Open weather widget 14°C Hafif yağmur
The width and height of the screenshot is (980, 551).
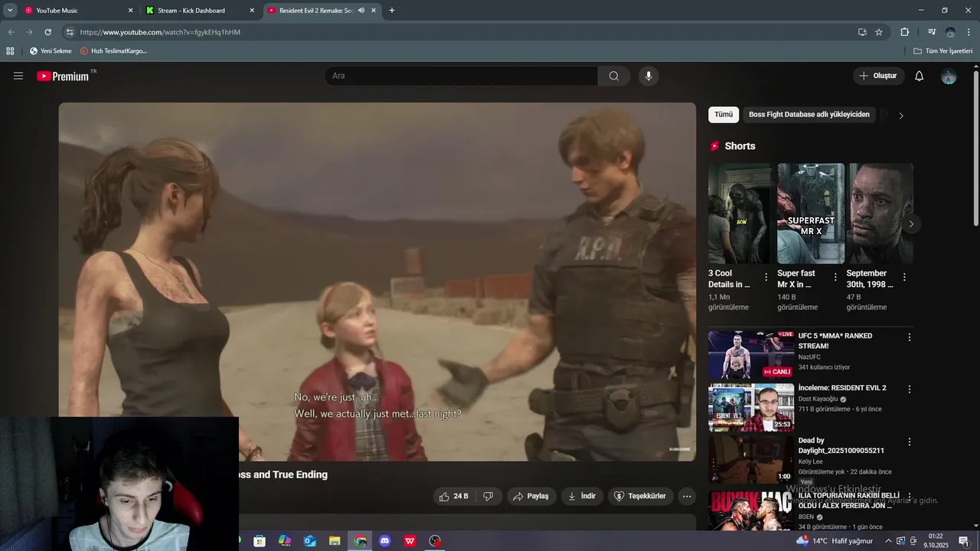(x=835, y=541)
